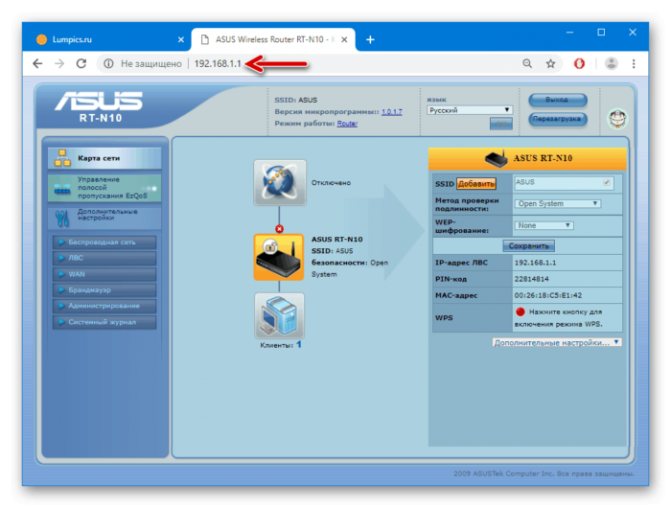The image size is (671, 508).
Task: Switch to the Lumpics.ru tab
Action: [x=109, y=39]
